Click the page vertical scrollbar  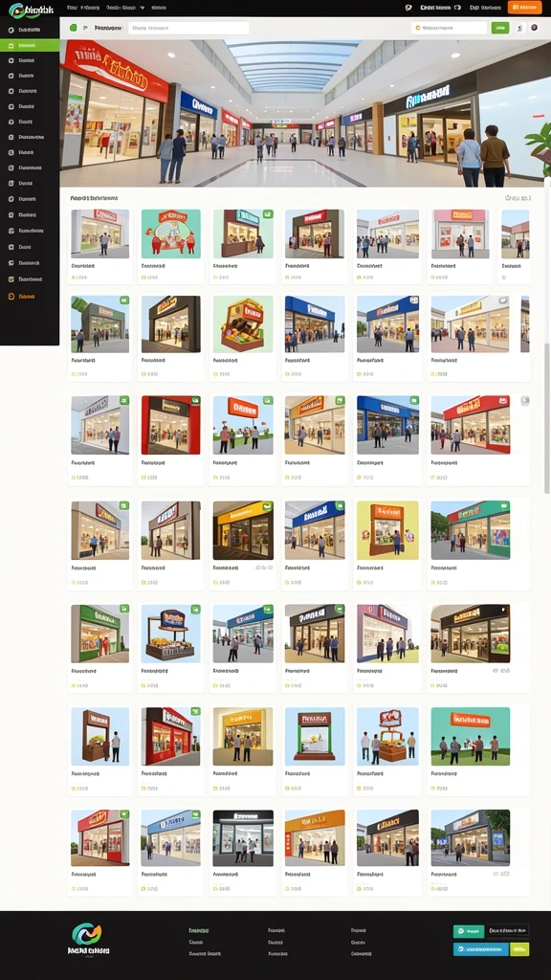[547, 419]
